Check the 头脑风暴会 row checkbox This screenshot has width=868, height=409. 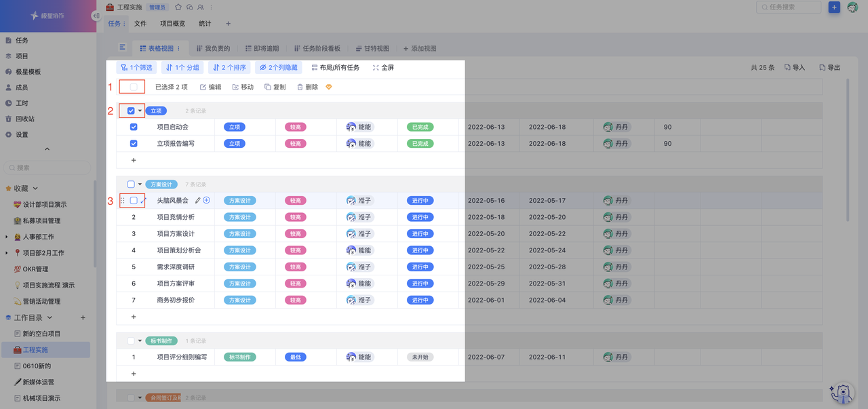[x=134, y=201]
